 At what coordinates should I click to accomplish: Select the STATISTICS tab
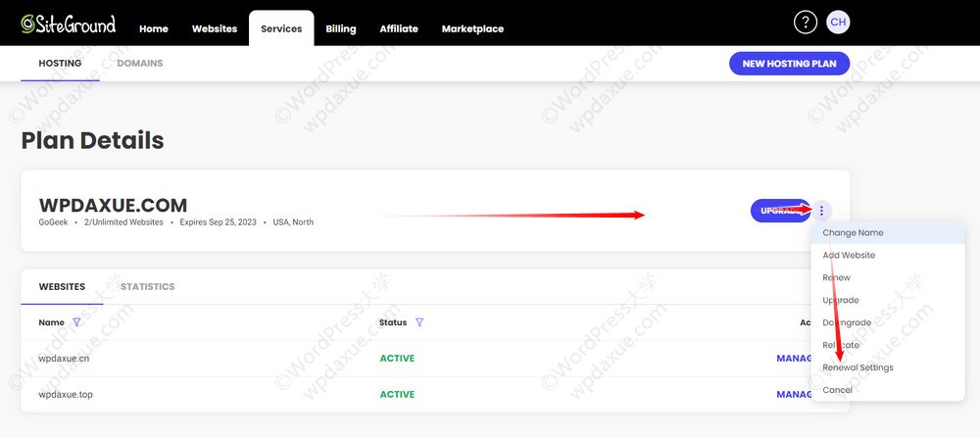148,287
